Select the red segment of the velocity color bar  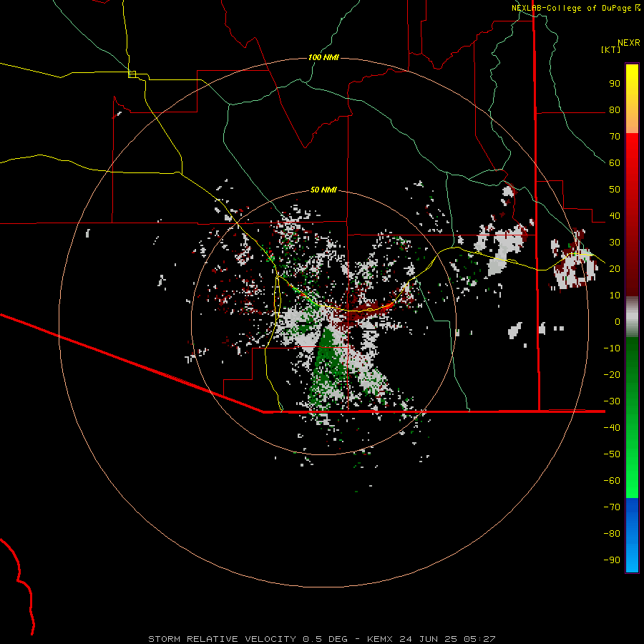point(632,215)
